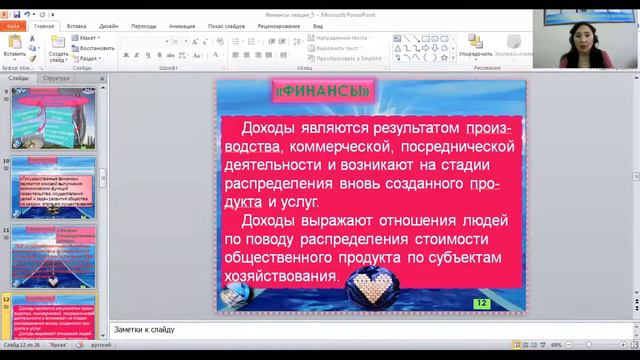Open the Макет layout dropdown
Screen dimensions: 640x360
point(86,38)
